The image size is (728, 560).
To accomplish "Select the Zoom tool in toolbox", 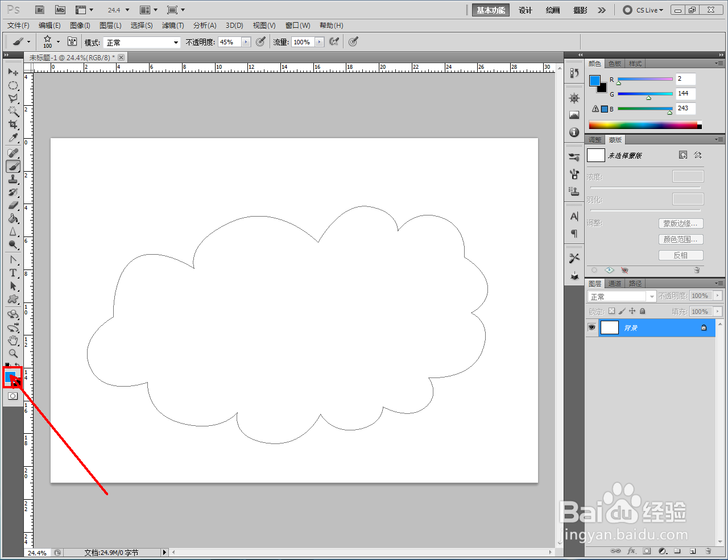I will pyautogui.click(x=13, y=353).
